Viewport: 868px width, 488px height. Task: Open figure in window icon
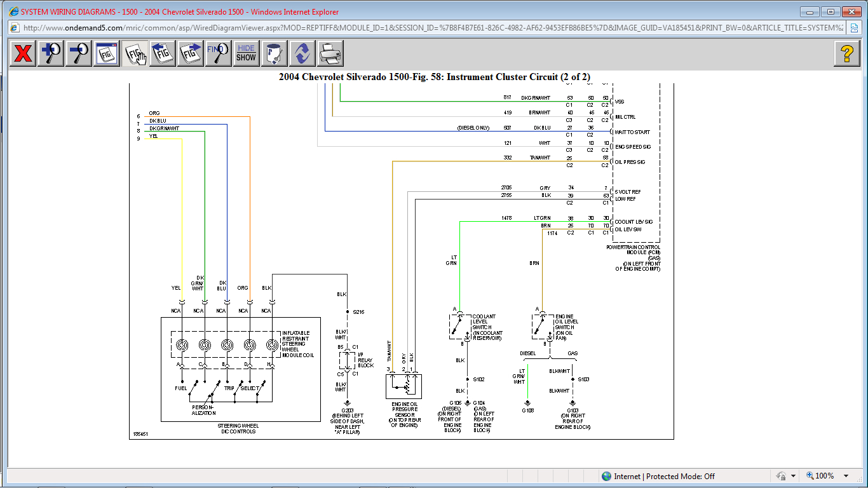pyautogui.click(x=107, y=53)
